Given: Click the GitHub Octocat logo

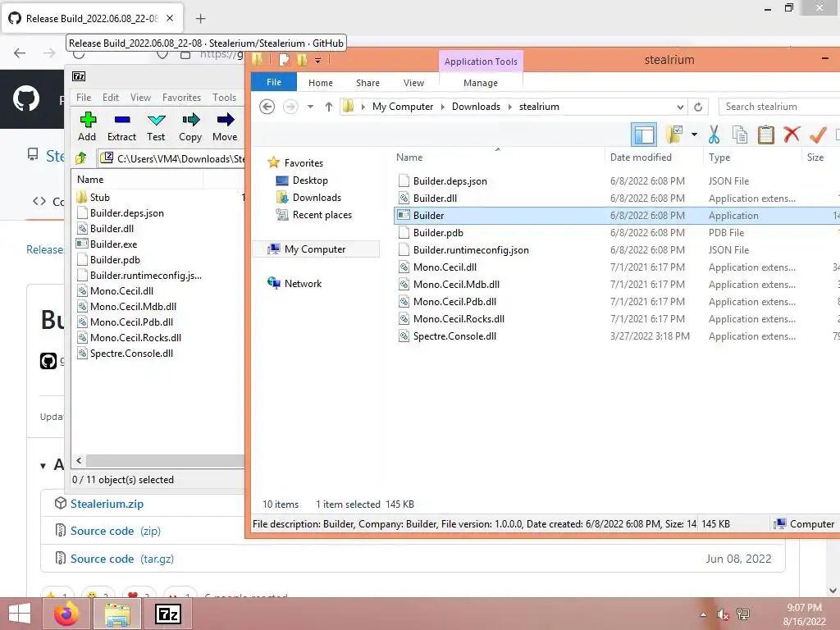Looking at the screenshot, I should pyautogui.click(x=25, y=98).
